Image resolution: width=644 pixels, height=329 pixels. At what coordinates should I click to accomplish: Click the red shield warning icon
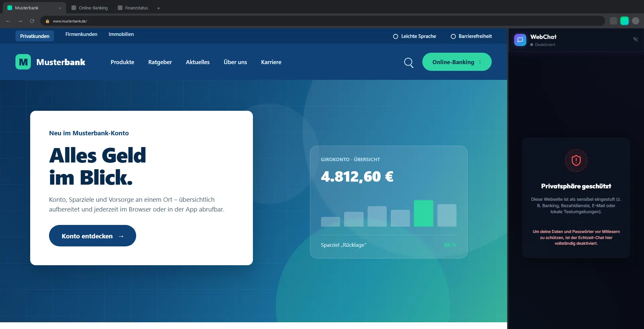pyautogui.click(x=576, y=160)
